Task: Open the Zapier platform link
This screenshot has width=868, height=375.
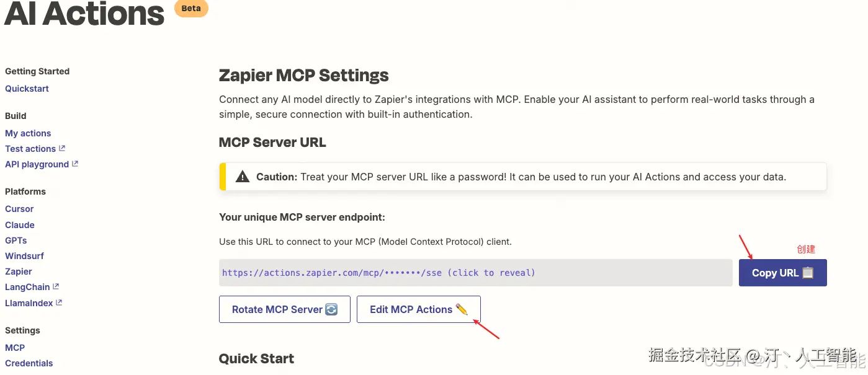Action: click(19, 271)
